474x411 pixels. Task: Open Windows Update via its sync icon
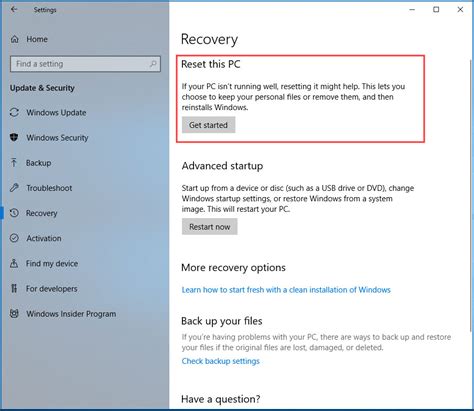tap(14, 112)
